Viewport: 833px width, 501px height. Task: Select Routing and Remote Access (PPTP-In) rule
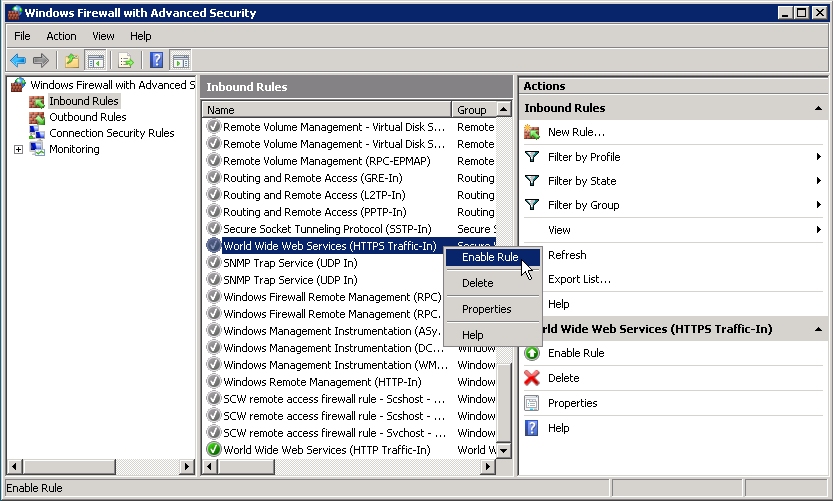(x=314, y=212)
